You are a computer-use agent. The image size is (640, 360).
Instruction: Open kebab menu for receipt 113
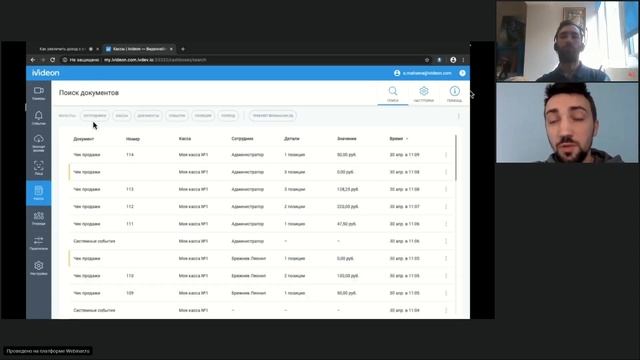pos(446,189)
